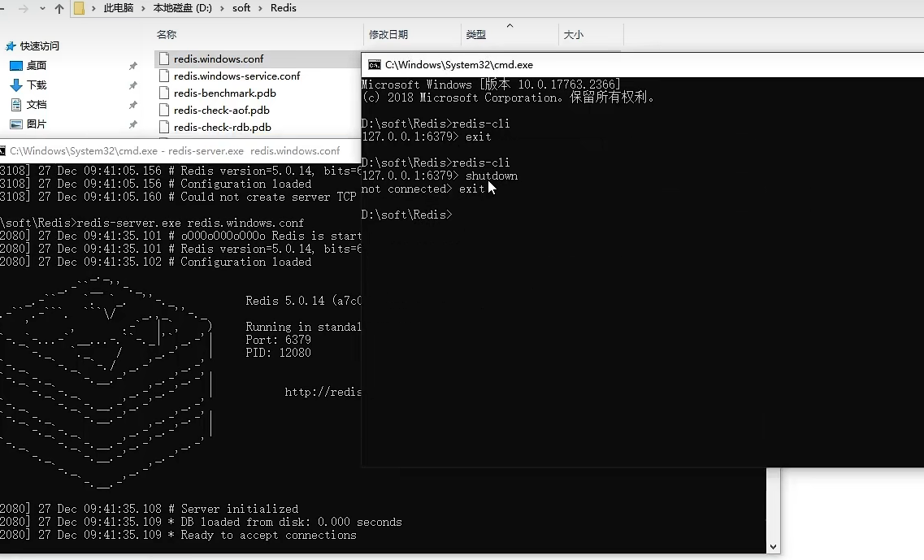Sort files by 大小 column header

[x=574, y=35]
